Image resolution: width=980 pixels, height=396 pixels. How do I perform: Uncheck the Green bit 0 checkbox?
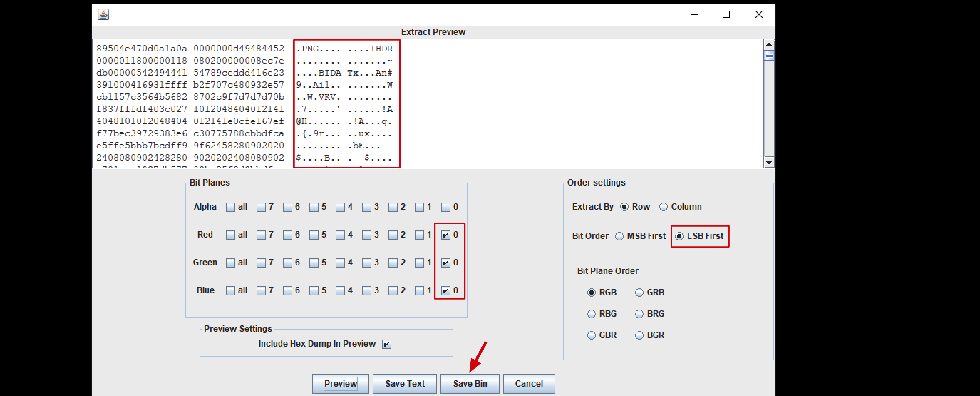pos(445,263)
